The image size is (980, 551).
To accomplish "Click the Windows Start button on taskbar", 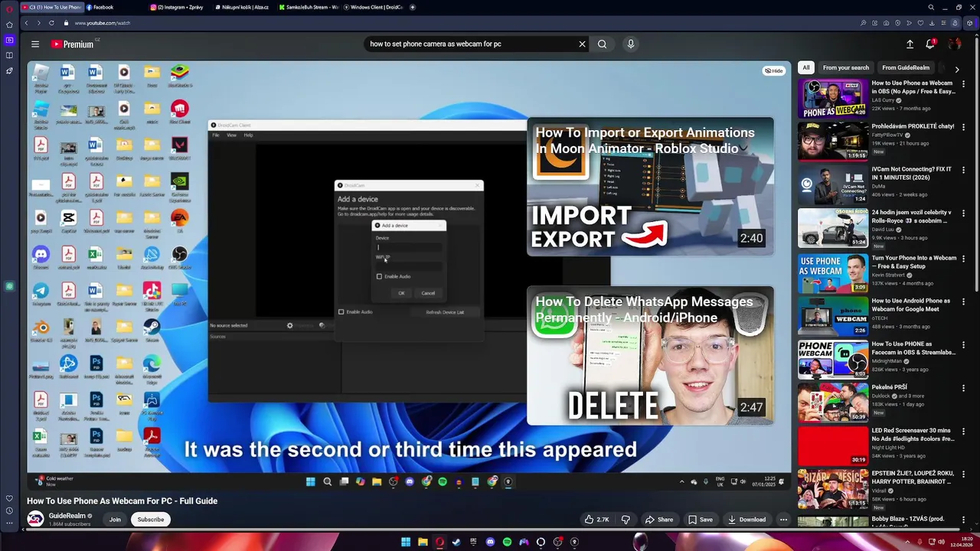I will pyautogui.click(x=406, y=542).
